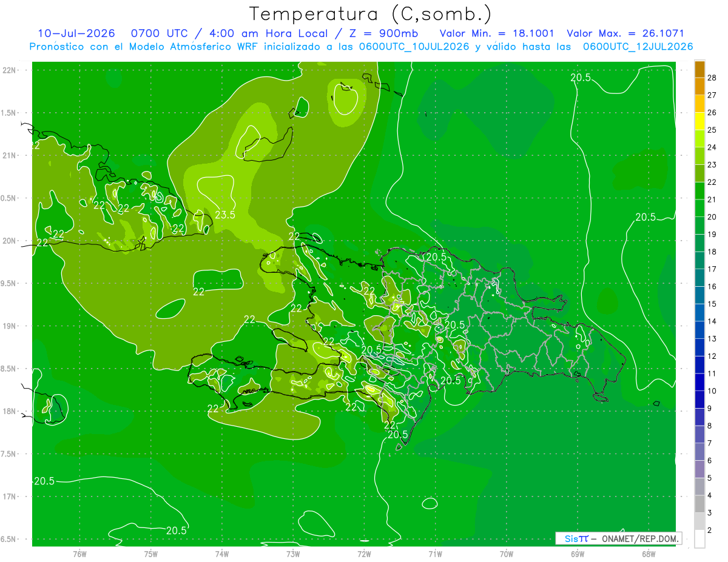Click 'Valor Min. = 18.1001'
The width and height of the screenshot is (728, 562).
point(496,33)
